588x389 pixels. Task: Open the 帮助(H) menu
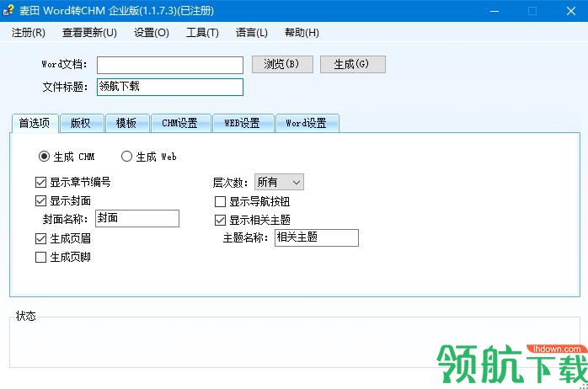[x=302, y=33]
